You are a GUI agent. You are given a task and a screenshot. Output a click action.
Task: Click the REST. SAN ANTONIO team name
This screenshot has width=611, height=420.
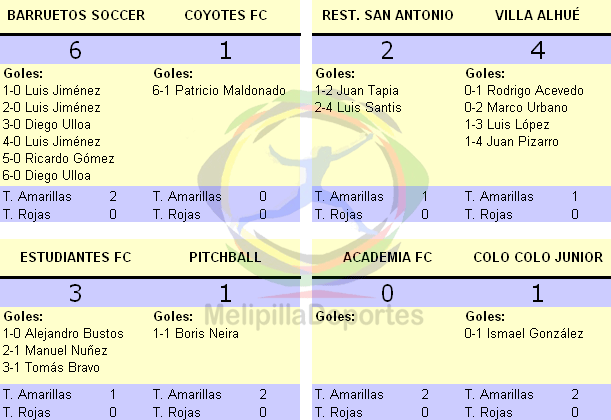[x=388, y=15]
